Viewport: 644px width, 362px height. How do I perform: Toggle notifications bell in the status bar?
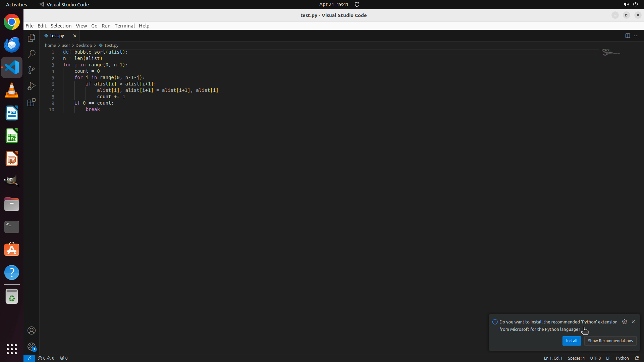pyautogui.click(x=637, y=358)
